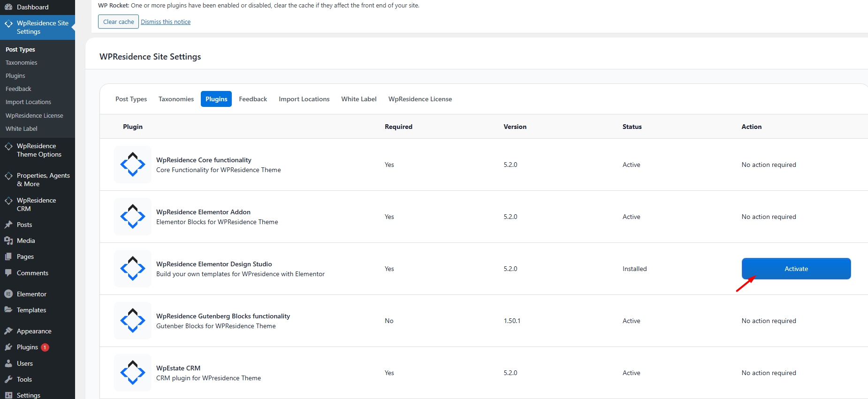The width and height of the screenshot is (868, 399).
Task: Open the Feedback tab
Action: coord(253,99)
